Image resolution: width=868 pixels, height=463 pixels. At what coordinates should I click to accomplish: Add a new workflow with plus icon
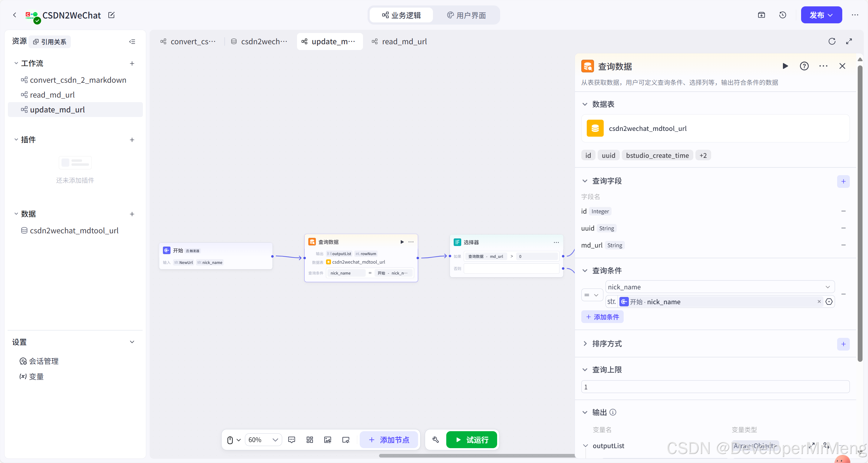click(x=132, y=63)
